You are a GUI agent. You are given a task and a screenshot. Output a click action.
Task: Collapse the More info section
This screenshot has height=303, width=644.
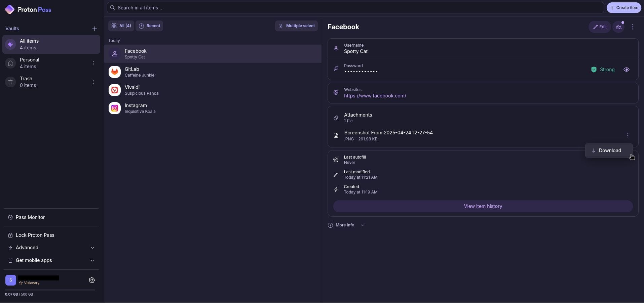tap(363, 225)
